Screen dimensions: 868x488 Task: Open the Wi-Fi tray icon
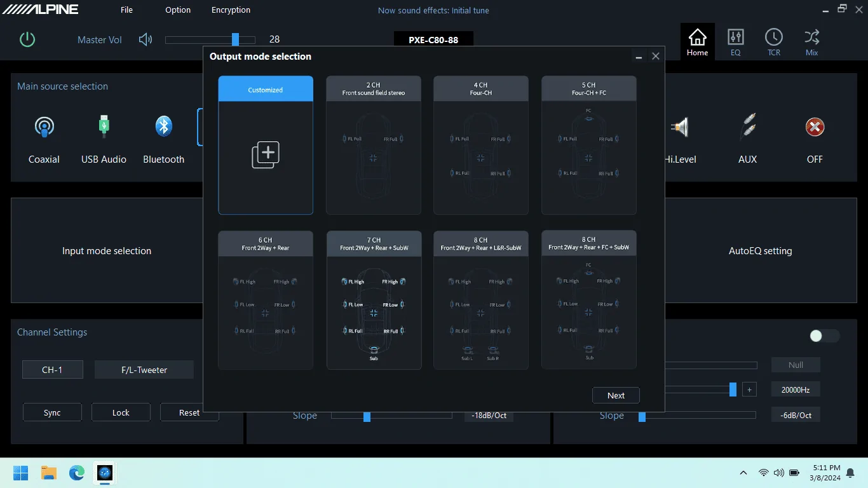pyautogui.click(x=763, y=473)
